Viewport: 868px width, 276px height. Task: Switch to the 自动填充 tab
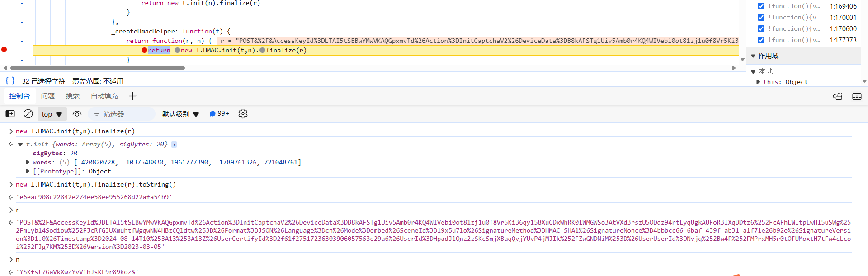point(104,96)
